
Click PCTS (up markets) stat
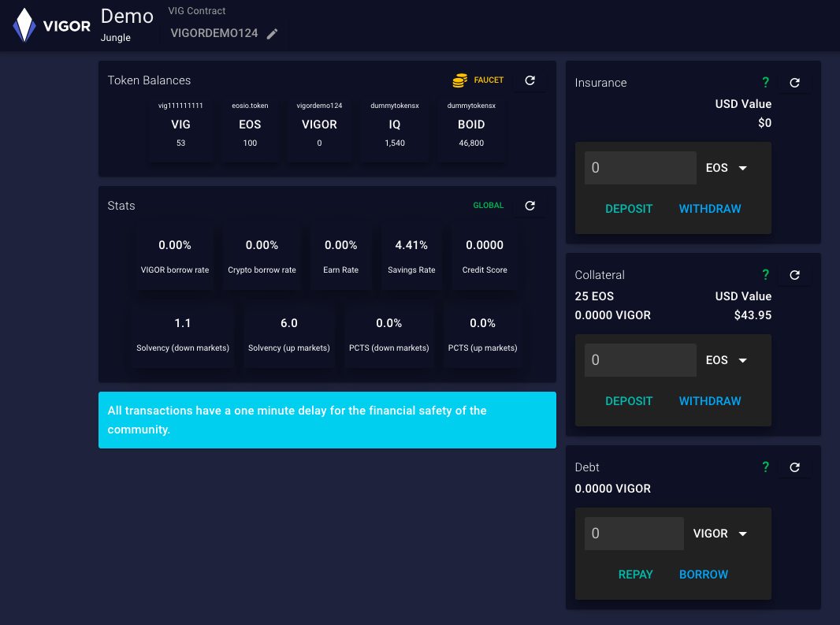pyautogui.click(x=483, y=336)
